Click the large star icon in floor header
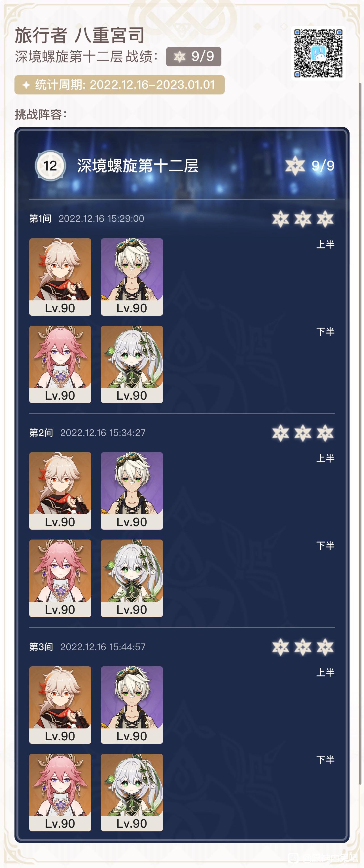The image size is (364, 868). (295, 165)
